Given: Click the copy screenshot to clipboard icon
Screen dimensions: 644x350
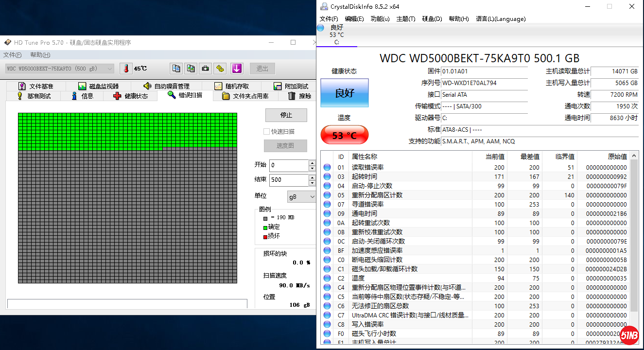Looking at the screenshot, I should click(191, 69).
